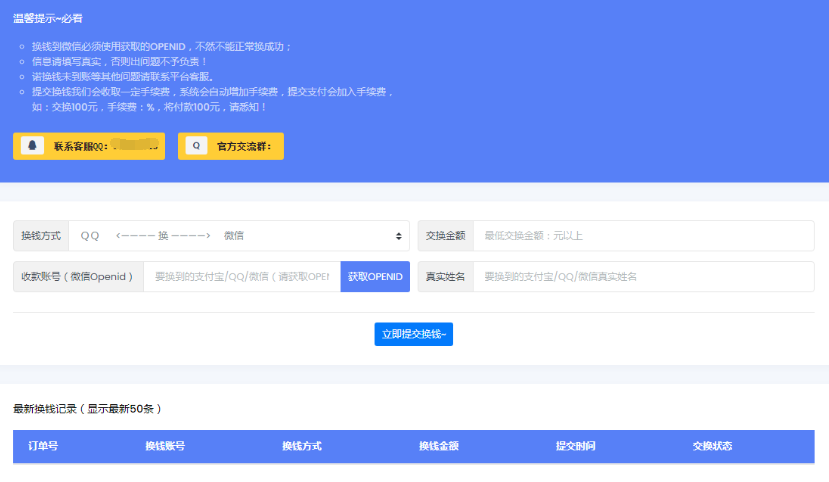
Task: Click the 换钱金额 column header
Action: (439, 446)
